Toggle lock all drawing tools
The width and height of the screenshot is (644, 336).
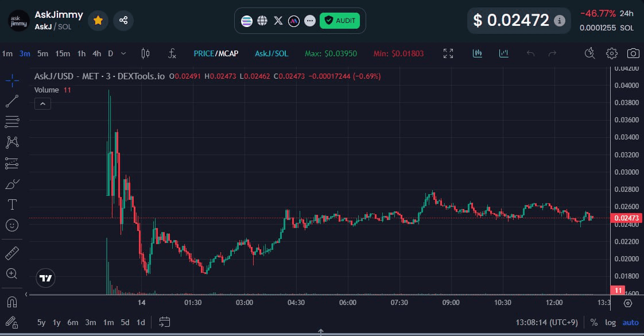[12, 322]
